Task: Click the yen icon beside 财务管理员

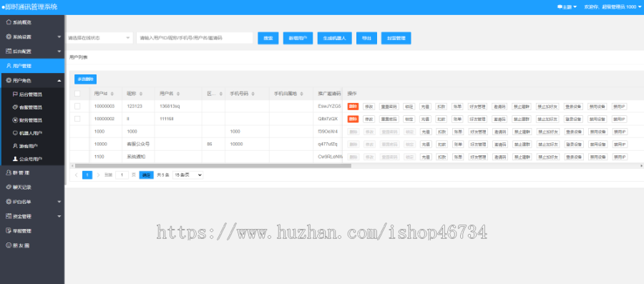Action: (x=15, y=120)
